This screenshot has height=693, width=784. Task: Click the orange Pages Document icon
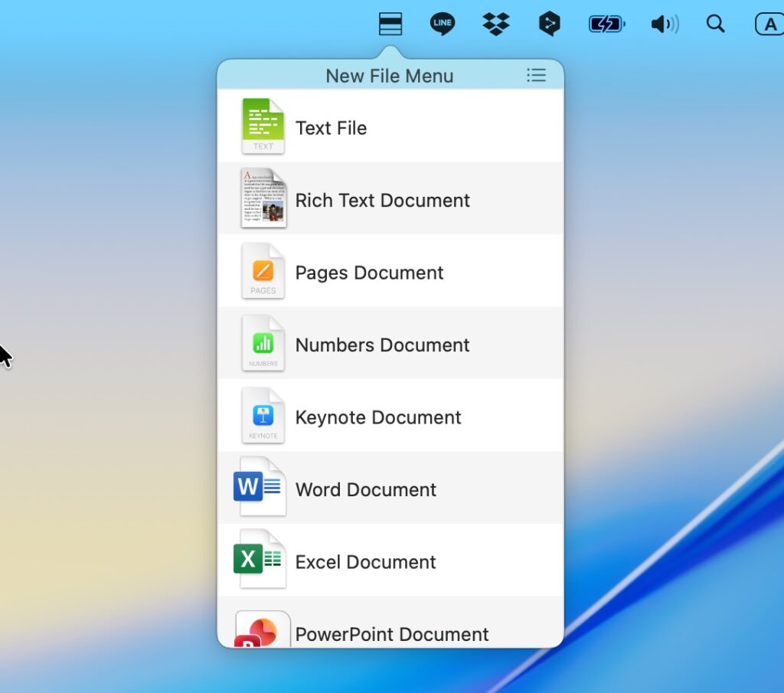click(x=263, y=271)
